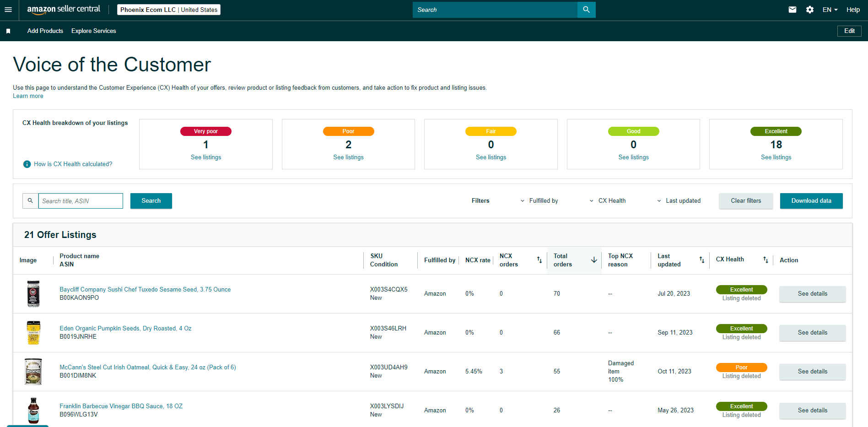868x427 pixels.
Task: Open the Add Products menu item
Action: 45,31
